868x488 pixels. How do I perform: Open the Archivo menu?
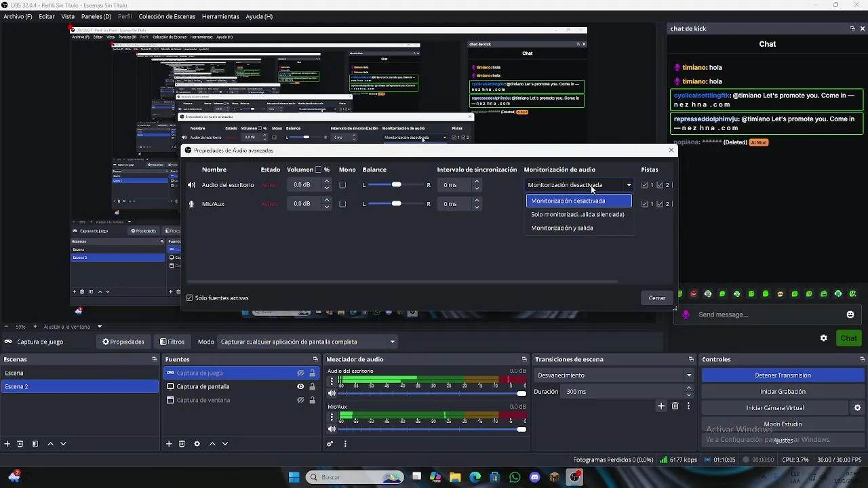[18, 16]
